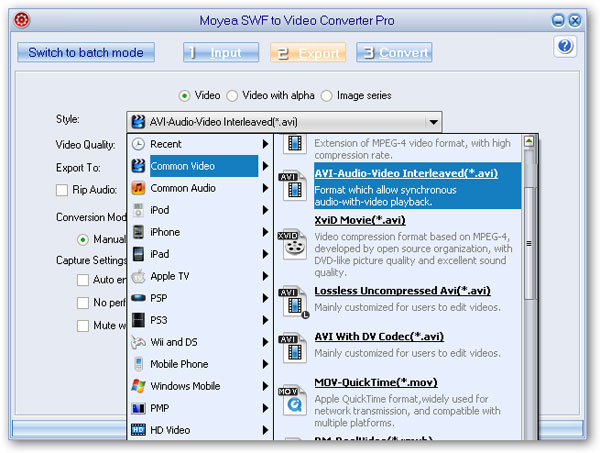Click the clapperboard icon in Style combo box
The height and width of the screenshot is (453, 600).
coord(138,122)
